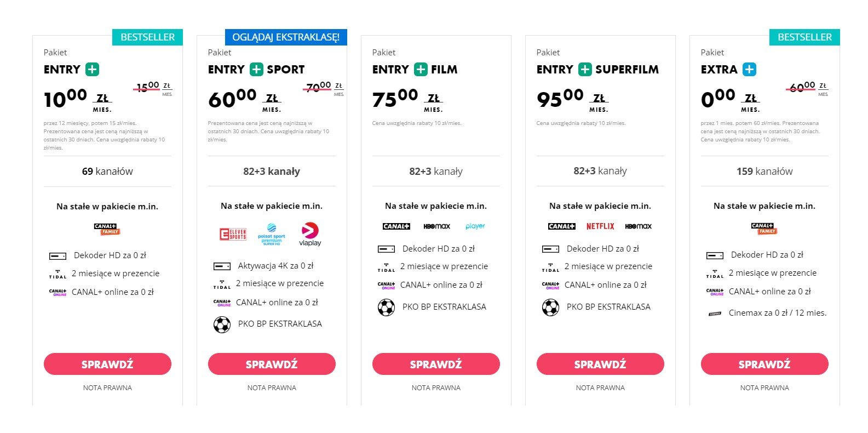Viewport: 868px width, 433px height.
Task: Click the Player logo in Film package
Action: click(x=475, y=226)
